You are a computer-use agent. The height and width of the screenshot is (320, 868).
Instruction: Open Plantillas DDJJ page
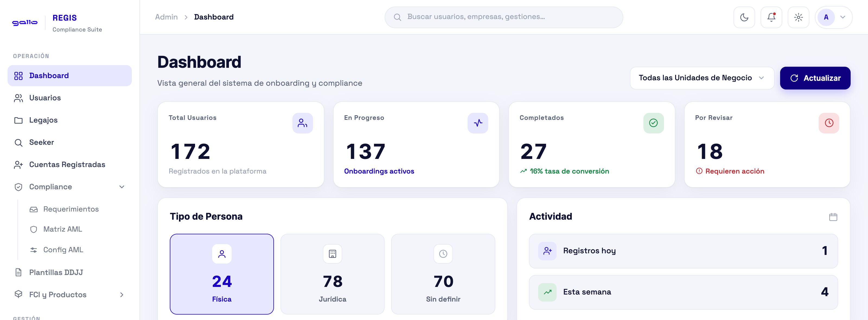tap(69, 272)
